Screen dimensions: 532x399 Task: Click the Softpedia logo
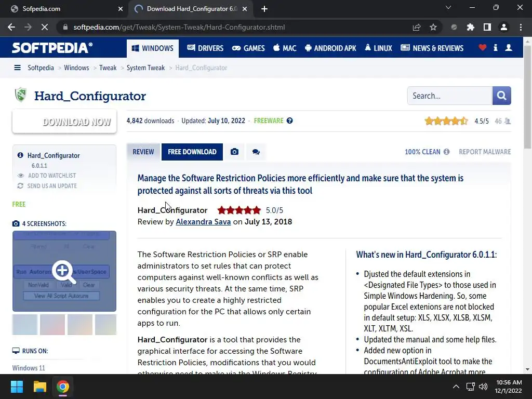pyautogui.click(x=52, y=48)
